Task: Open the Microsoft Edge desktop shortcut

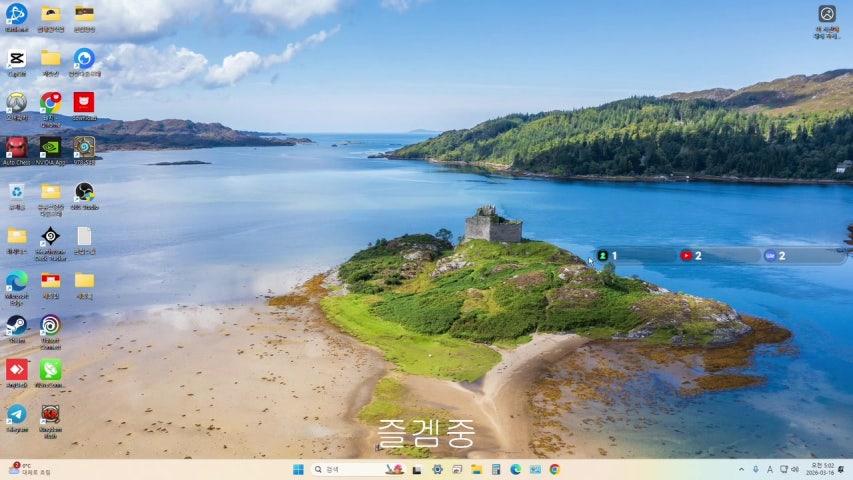Action: point(17,281)
